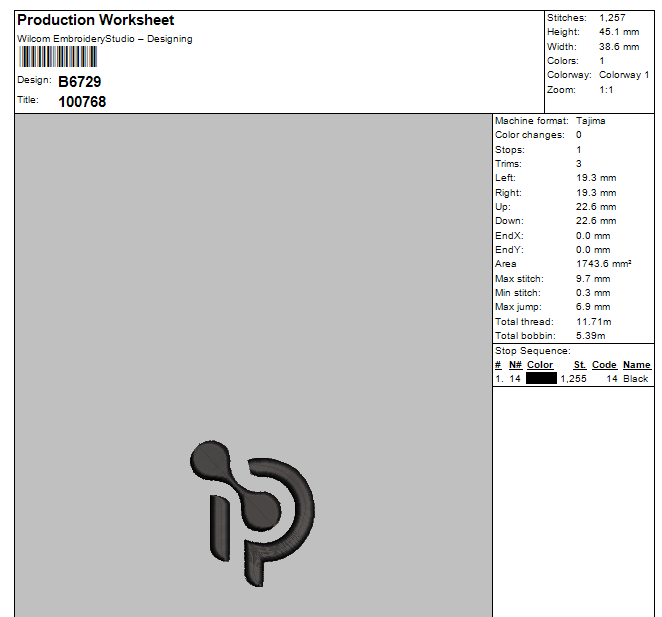Click the black thread color swatch
Screen dimensions: 662x617
click(541, 378)
